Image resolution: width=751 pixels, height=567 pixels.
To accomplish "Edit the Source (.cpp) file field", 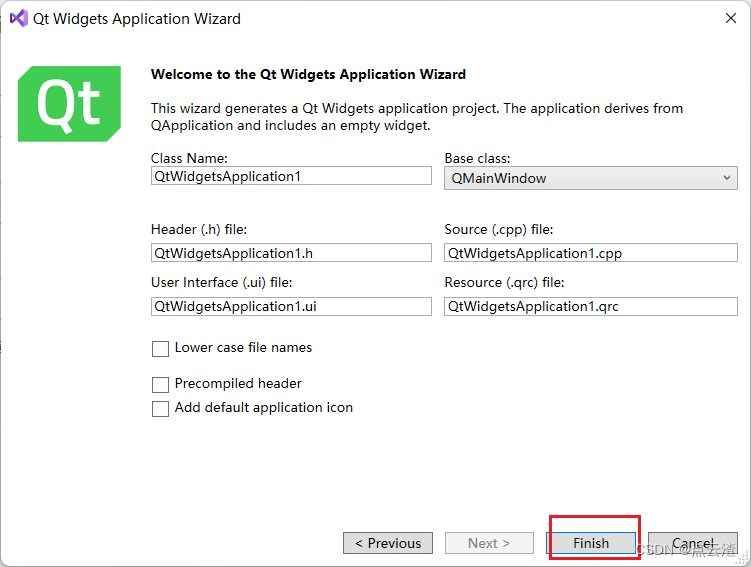I will coord(591,253).
